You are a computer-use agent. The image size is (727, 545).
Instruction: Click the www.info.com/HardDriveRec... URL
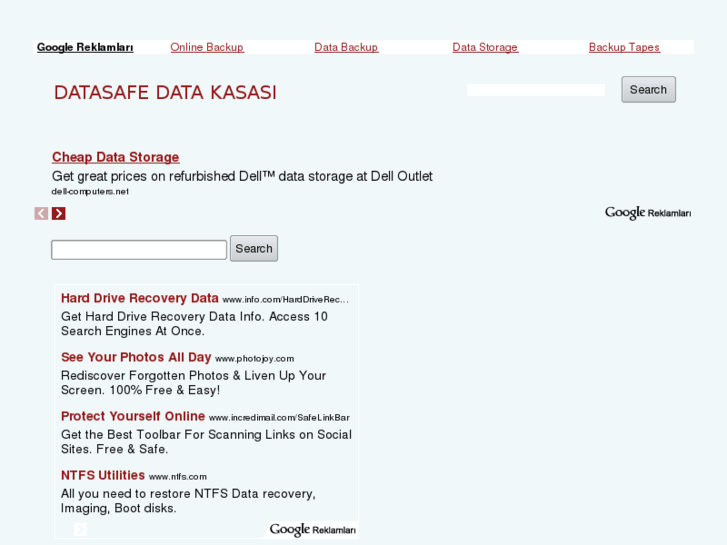point(285,300)
